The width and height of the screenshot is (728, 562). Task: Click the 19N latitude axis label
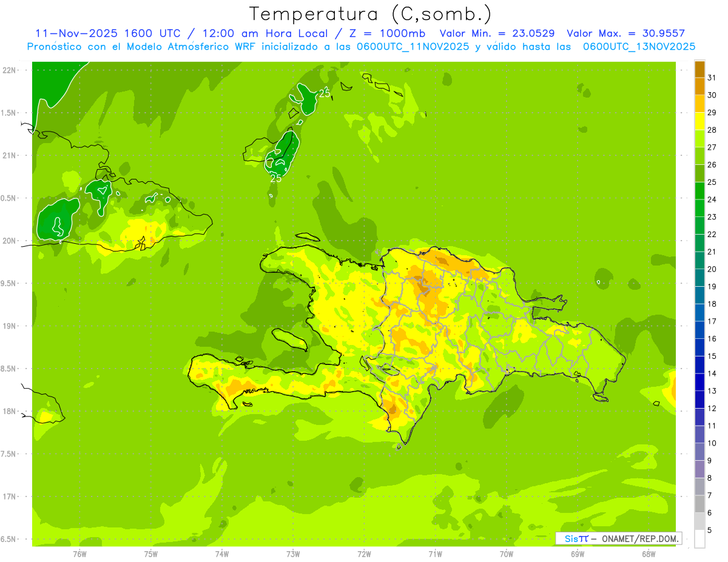coord(9,326)
